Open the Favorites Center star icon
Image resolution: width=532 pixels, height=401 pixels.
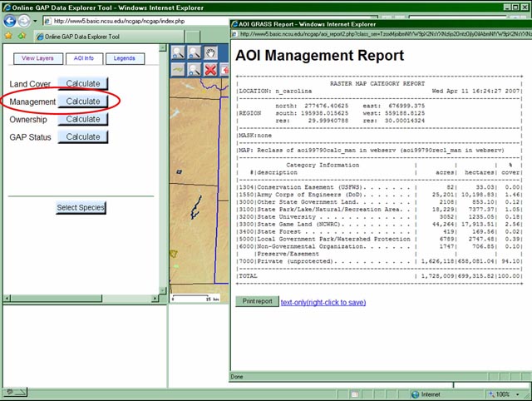tap(8, 36)
